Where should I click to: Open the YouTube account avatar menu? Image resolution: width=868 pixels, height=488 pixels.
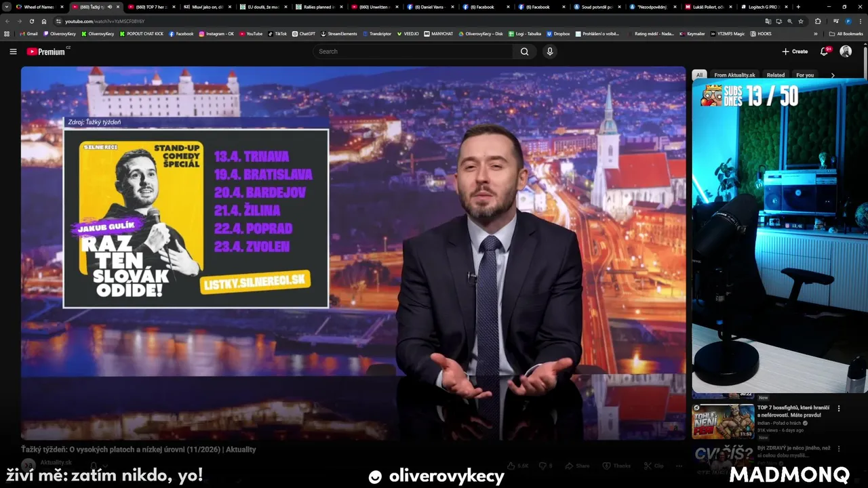pyautogui.click(x=846, y=52)
